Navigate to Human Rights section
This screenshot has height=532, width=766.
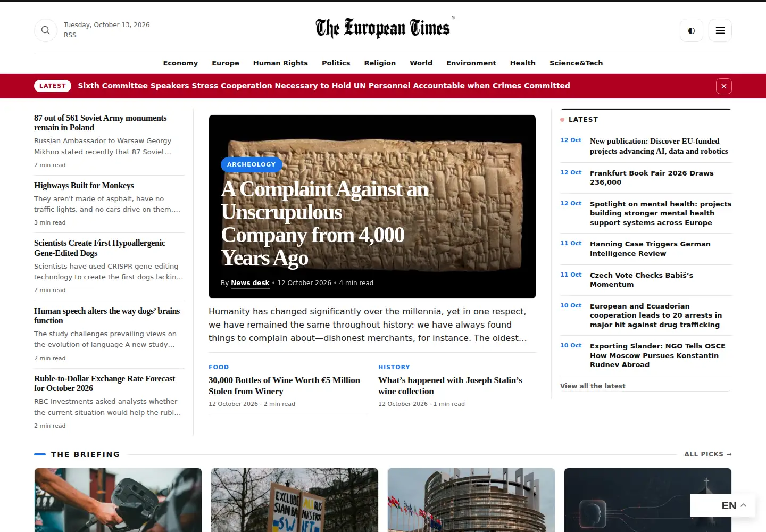pos(280,63)
